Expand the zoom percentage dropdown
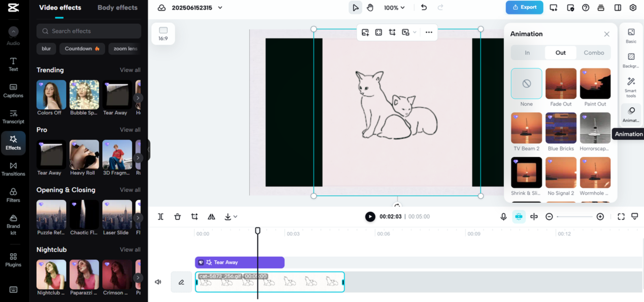Viewport: 644px width, 302px height. pos(394,8)
